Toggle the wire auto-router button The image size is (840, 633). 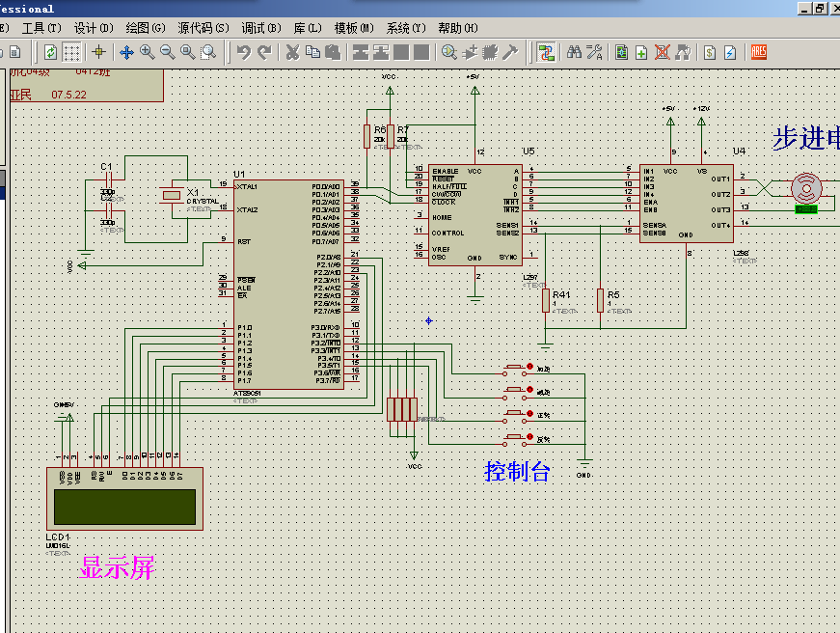546,52
